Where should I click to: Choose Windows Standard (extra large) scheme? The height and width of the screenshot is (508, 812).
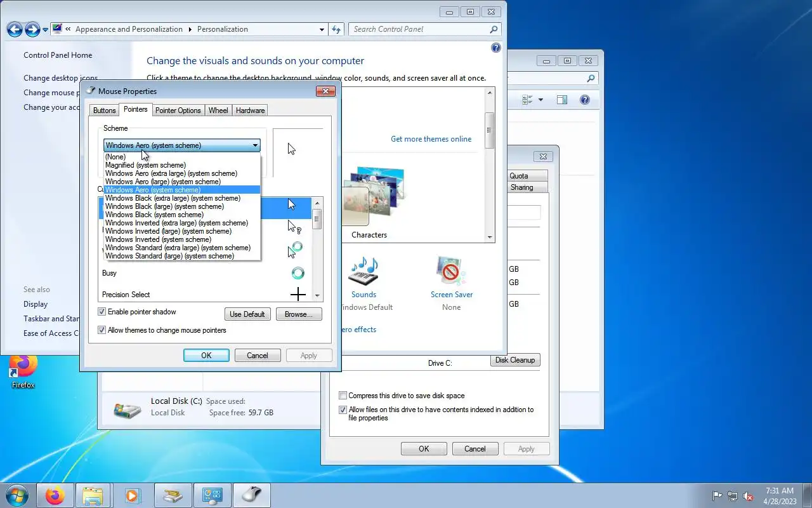[x=182, y=248]
